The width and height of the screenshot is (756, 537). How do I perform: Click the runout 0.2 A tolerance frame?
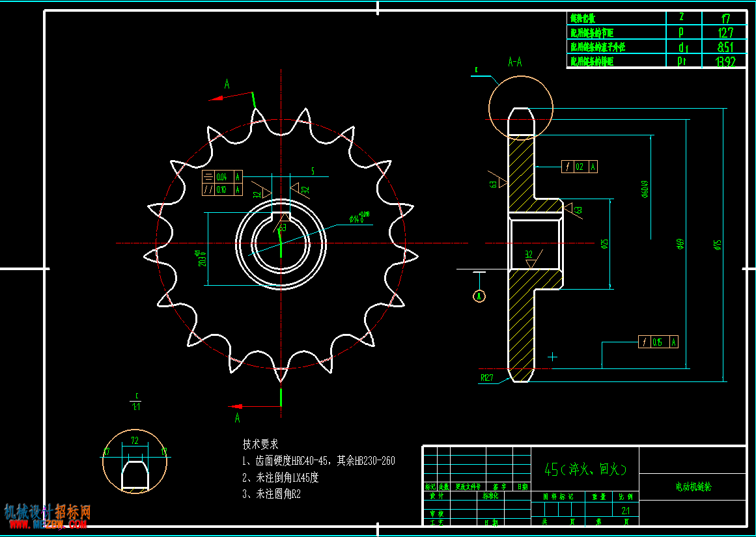tap(580, 167)
